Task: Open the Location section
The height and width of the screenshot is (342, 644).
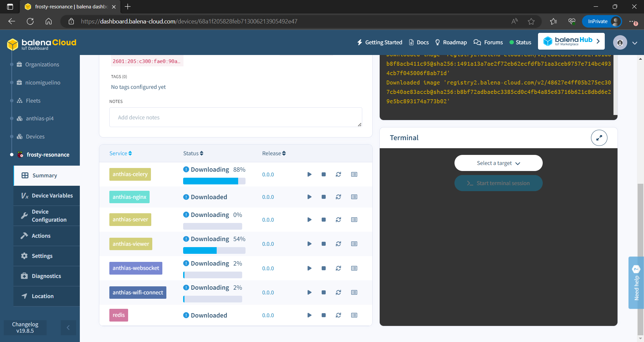Action: 47,296
